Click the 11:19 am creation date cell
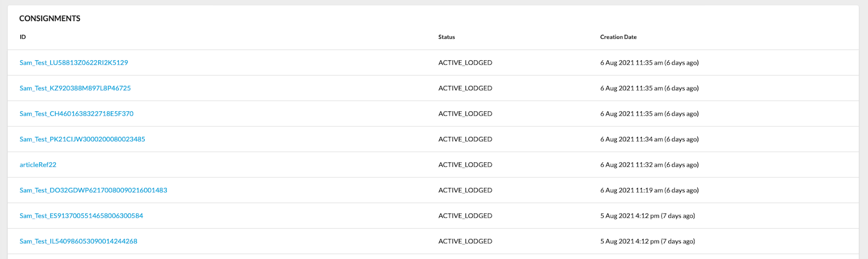Screen dimensions: 868x259 [x=649, y=190]
